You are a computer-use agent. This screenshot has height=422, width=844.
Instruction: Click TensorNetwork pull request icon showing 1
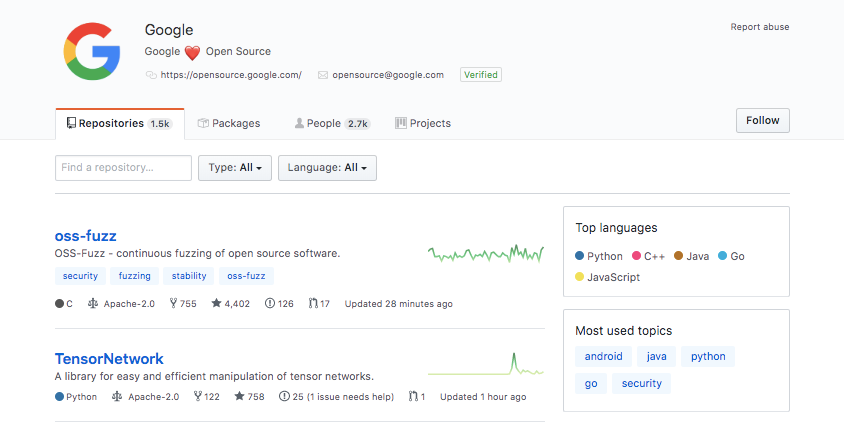[x=413, y=397]
